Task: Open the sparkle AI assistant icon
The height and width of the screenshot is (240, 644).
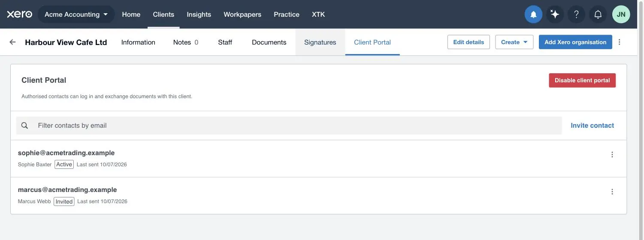Action: (555, 14)
